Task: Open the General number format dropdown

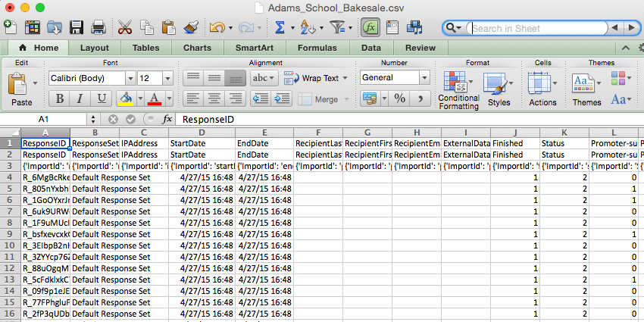Action: (425, 77)
